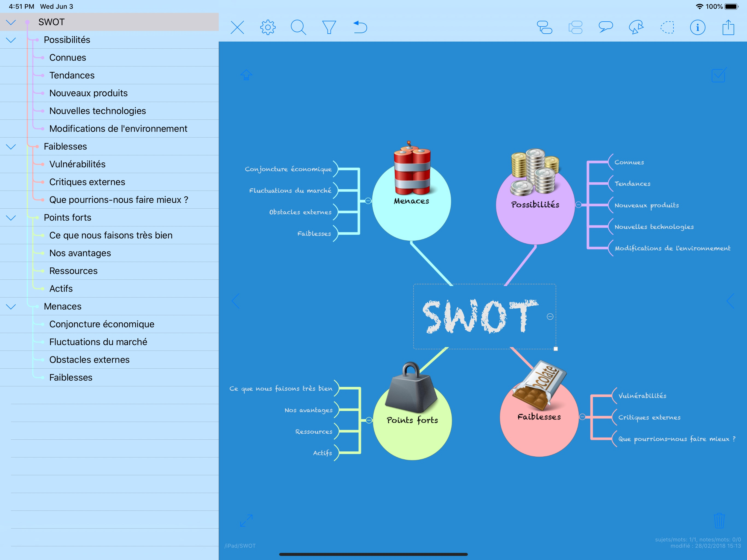Open the settings gear in the toolbar
747x560 pixels.
tap(268, 27)
